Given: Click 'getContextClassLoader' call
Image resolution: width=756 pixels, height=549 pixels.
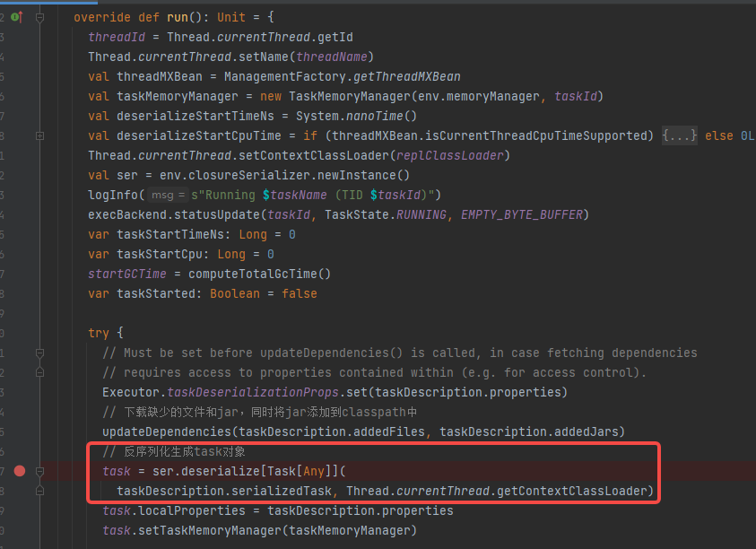Looking at the screenshot, I should point(572,491).
